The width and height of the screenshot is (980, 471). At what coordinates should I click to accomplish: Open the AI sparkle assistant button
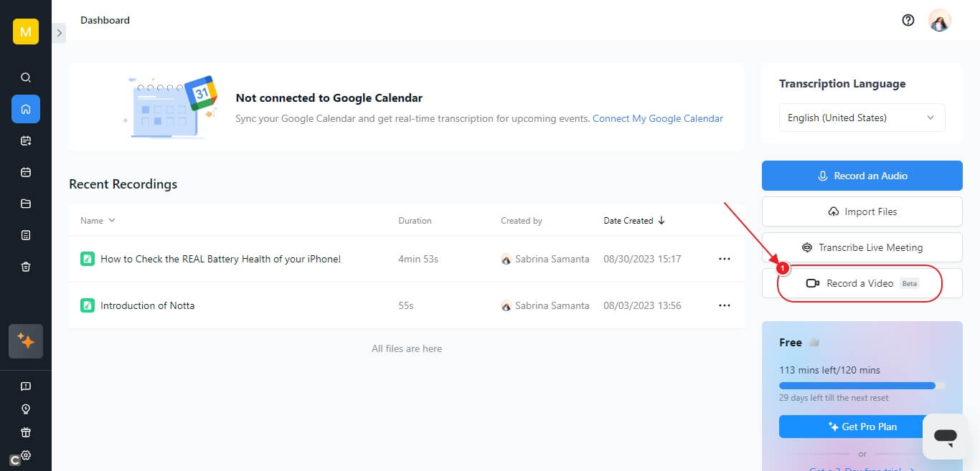pos(26,341)
